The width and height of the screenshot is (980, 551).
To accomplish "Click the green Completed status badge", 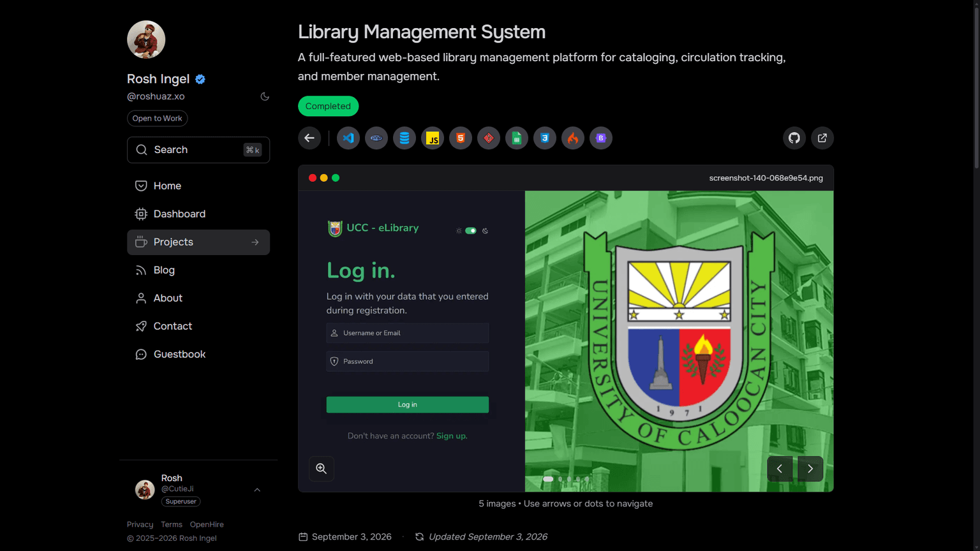I will pos(328,106).
